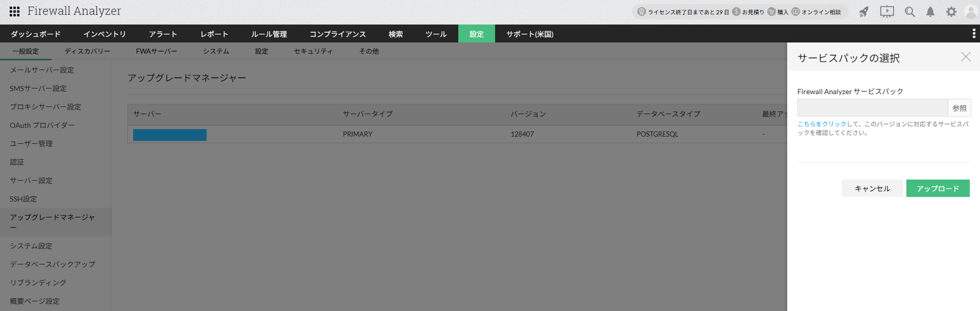Image resolution: width=980 pixels, height=311 pixels.
Task: Click the rocket quick-start icon
Action: click(x=864, y=12)
